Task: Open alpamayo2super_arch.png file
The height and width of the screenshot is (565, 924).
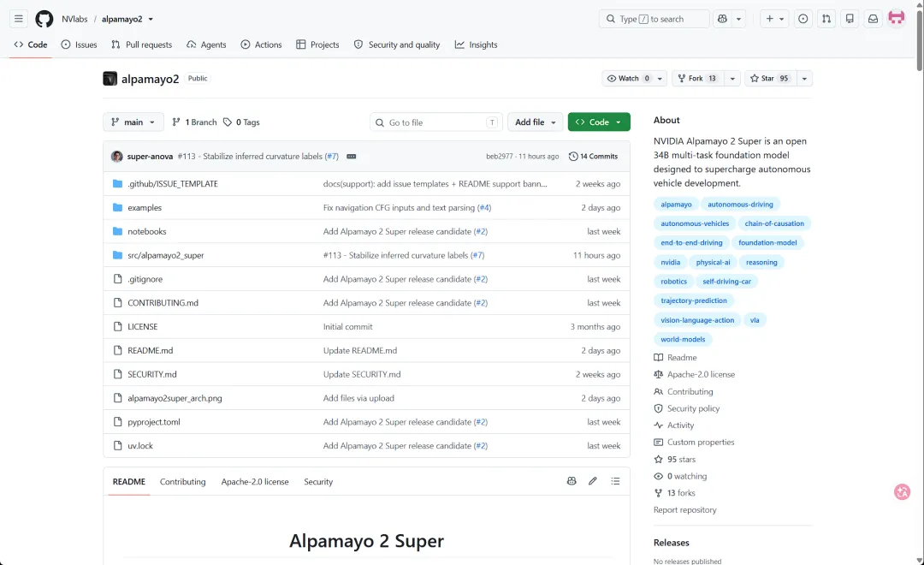Action: pyautogui.click(x=175, y=398)
